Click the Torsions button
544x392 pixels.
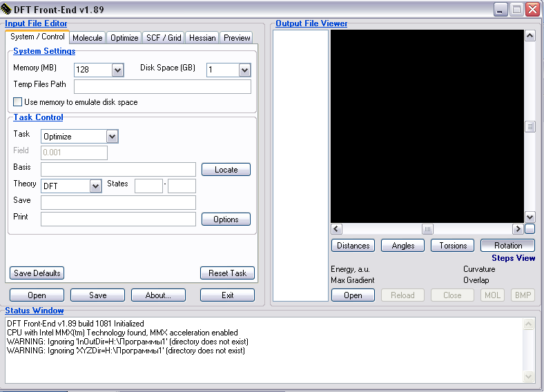click(452, 246)
